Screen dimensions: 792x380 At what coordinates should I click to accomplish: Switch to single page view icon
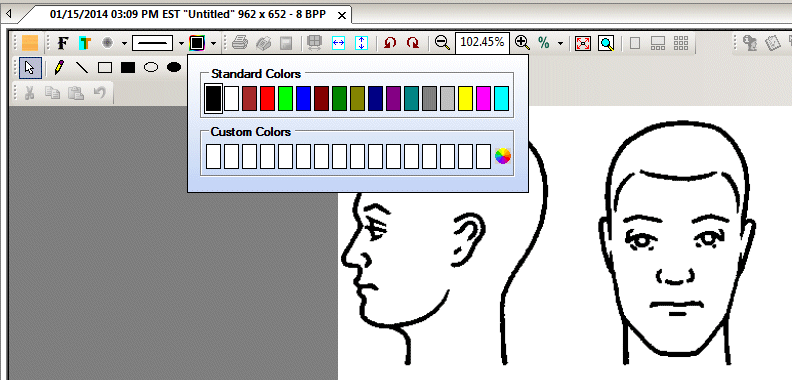tap(635, 43)
